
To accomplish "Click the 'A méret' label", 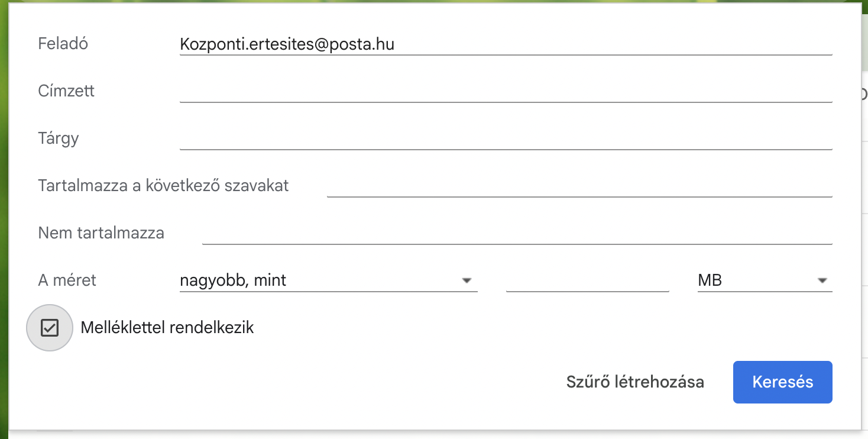I will [x=67, y=280].
